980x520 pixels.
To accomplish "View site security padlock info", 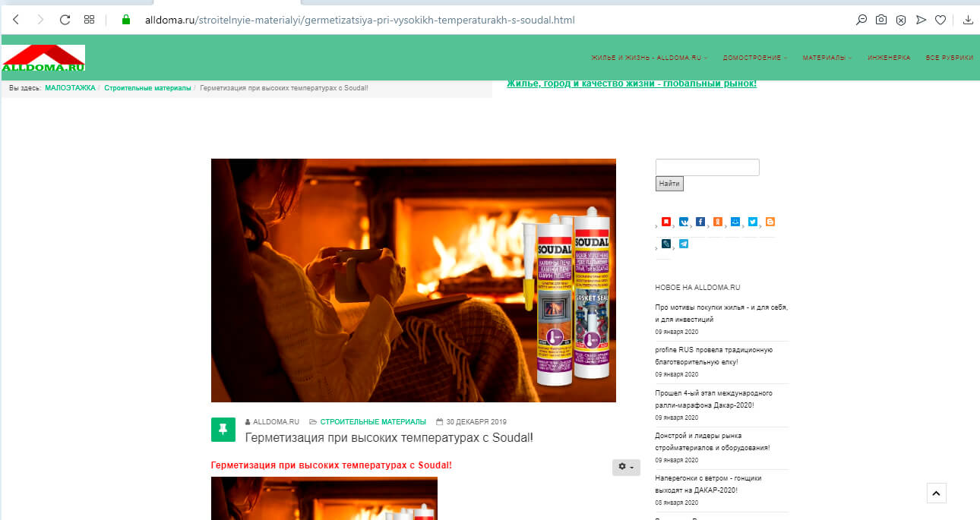I will 127,20.
